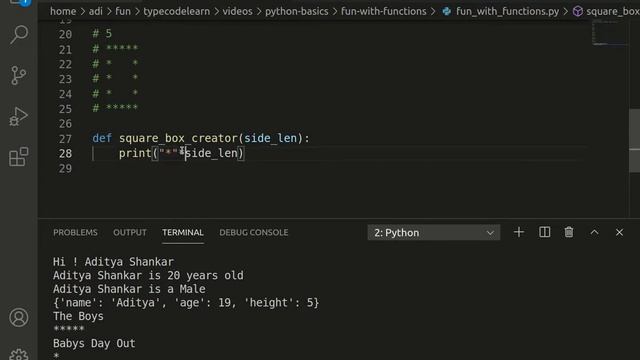This screenshot has width=640, height=360.
Task: Click 'fun-with-functions' breadcrumb folder
Action: (383, 11)
